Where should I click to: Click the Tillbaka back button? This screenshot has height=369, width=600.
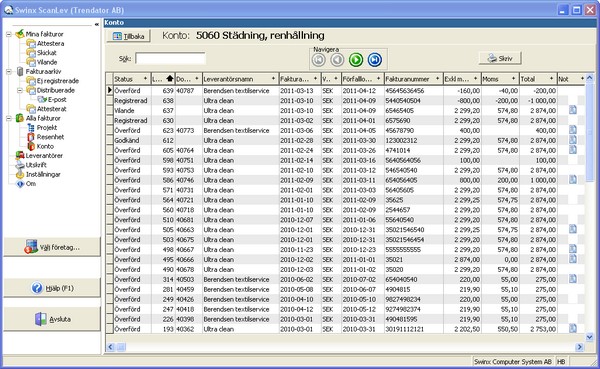[128, 36]
